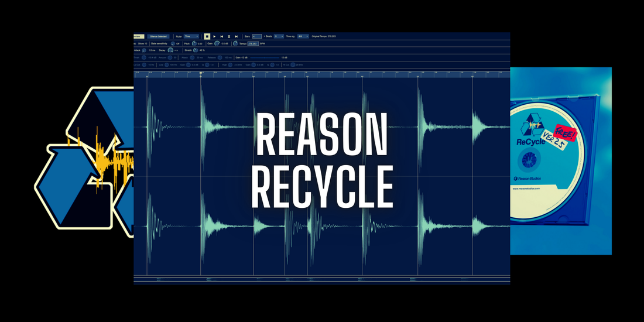Click the envelope Attack knob at 1.0 ms
Viewport: 644px width, 322px height.
144,50
